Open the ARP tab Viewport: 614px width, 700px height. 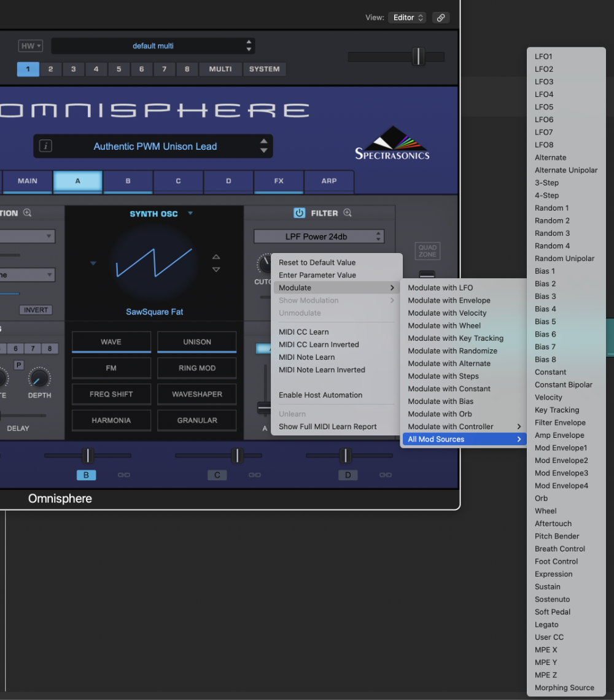coord(329,181)
